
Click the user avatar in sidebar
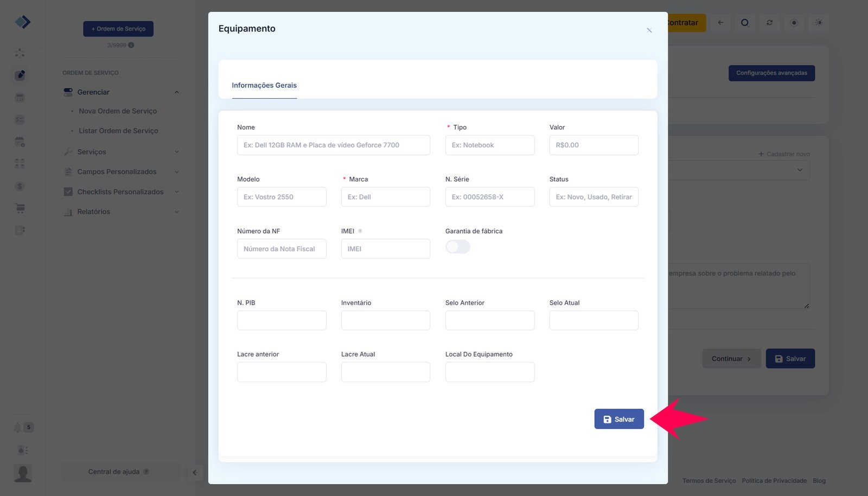(23, 473)
